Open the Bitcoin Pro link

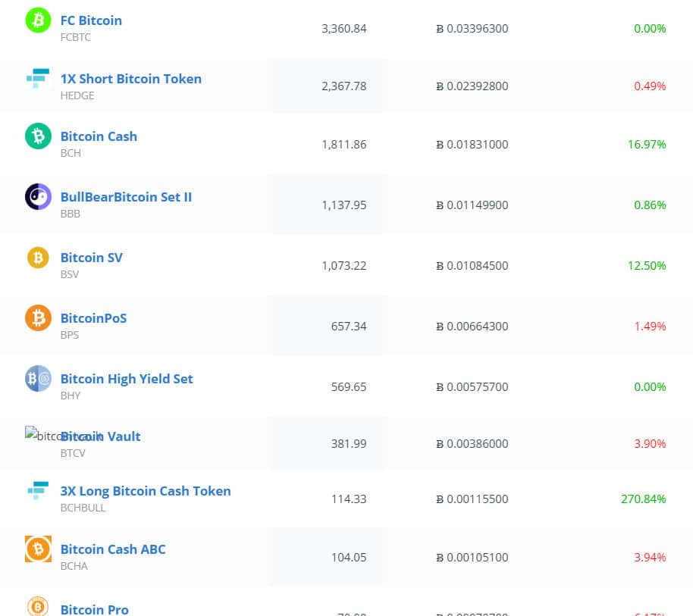click(95, 609)
